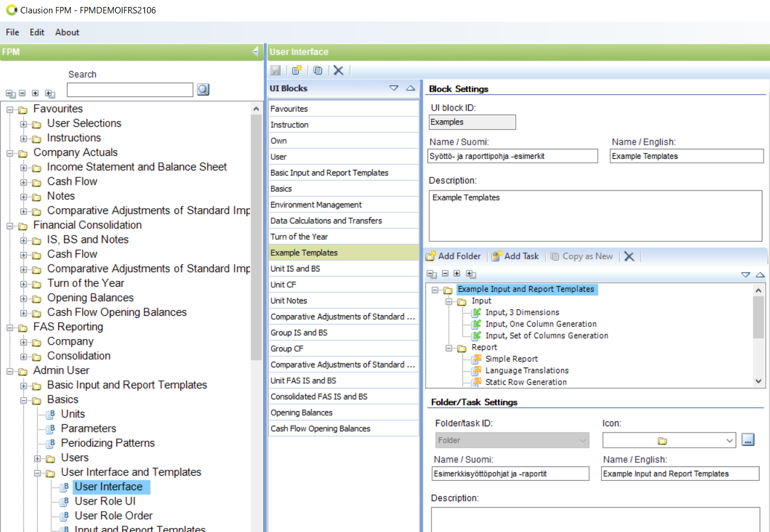Click the Search input field

pyautogui.click(x=130, y=90)
